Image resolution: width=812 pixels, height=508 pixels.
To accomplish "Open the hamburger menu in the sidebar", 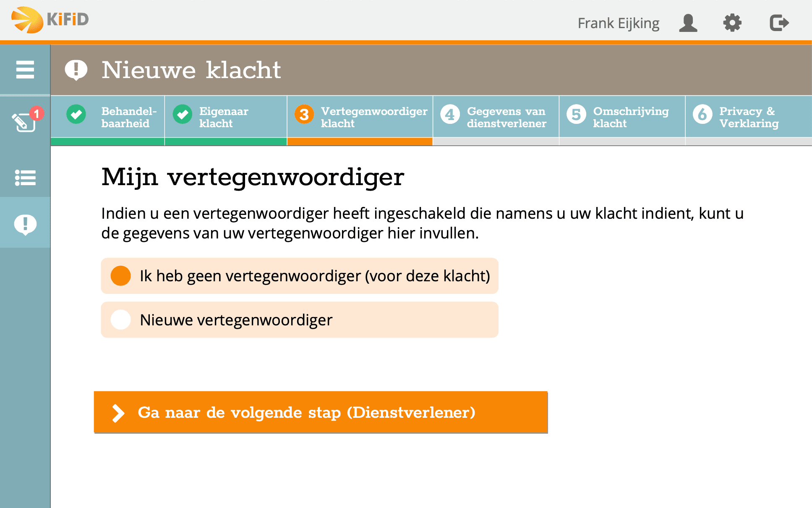I will pos(25,70).
